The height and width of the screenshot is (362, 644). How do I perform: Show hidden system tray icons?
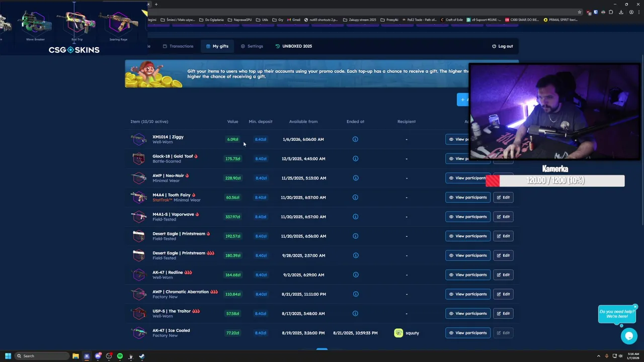[x=598, y=356]
